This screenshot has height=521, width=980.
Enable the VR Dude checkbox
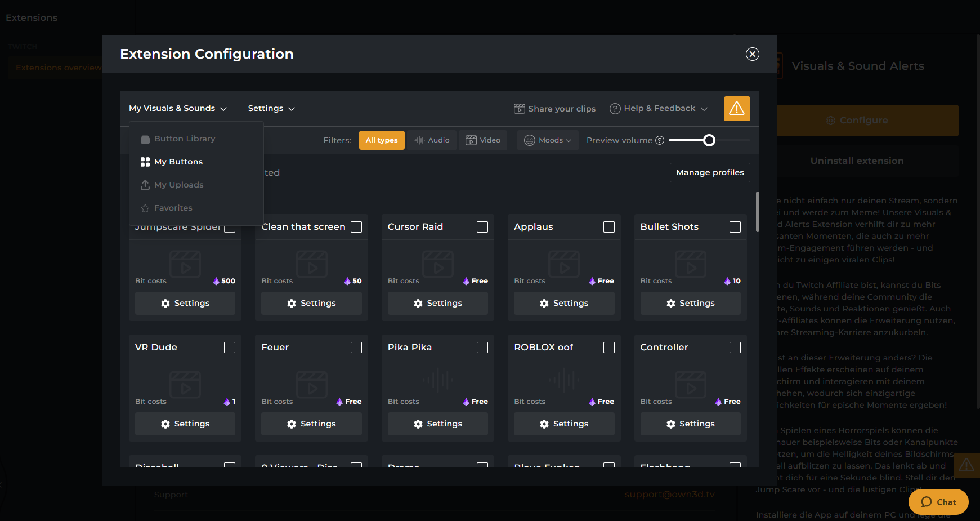coord(230,348)
